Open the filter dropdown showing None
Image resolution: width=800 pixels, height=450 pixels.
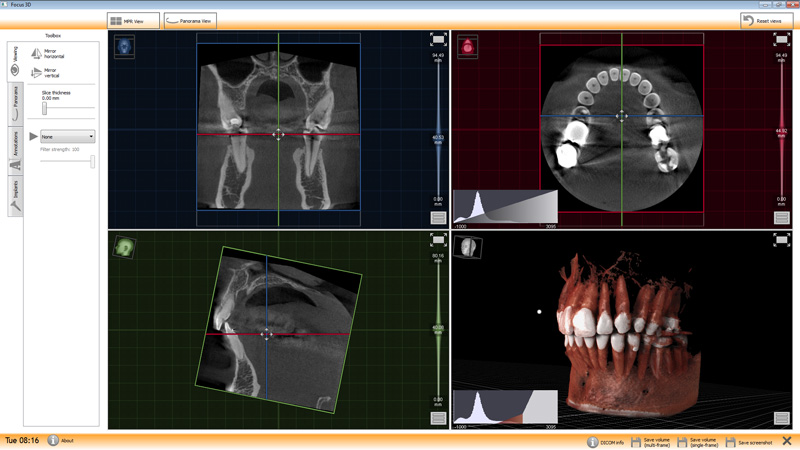pos(67,137)
